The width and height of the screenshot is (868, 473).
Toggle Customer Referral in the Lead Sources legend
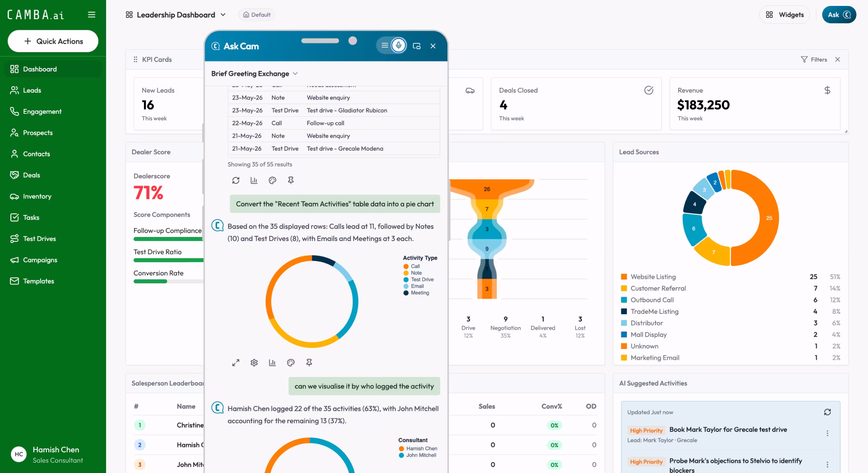(653, 288)
